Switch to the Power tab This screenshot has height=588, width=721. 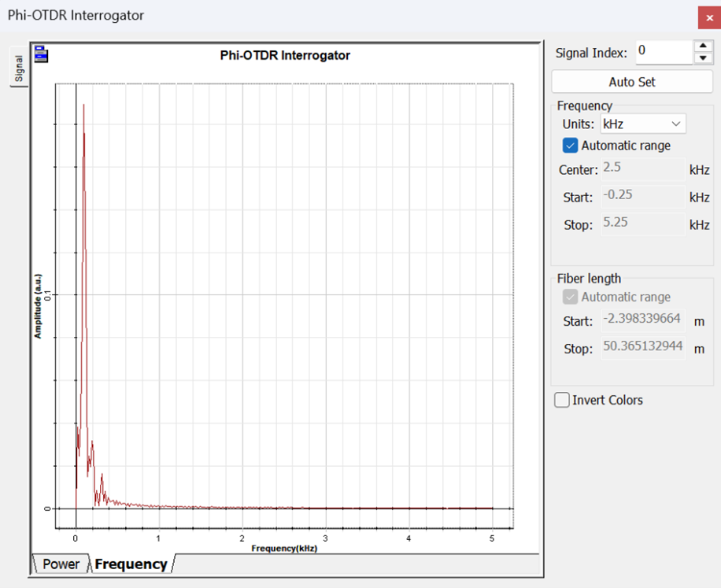click(x=61, y=564)
